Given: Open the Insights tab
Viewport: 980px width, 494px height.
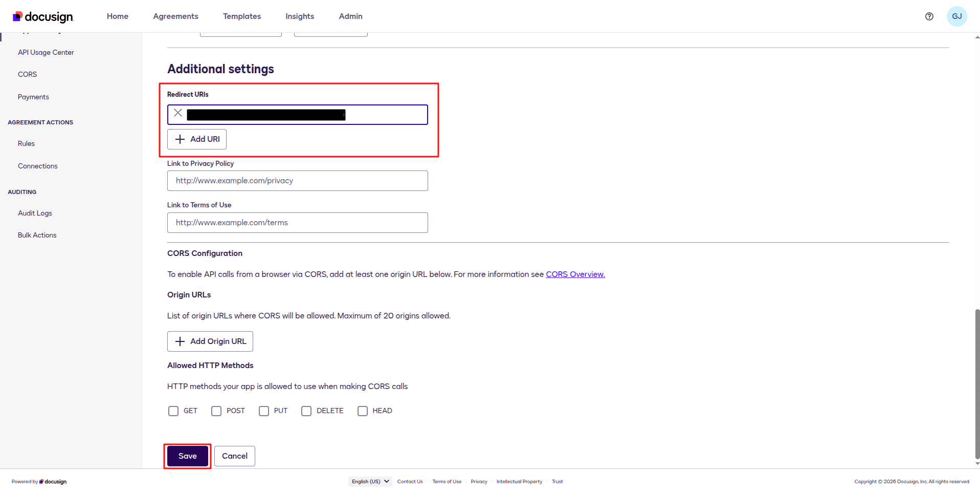Looking at the screenshot, I should [x=300, y=16].
